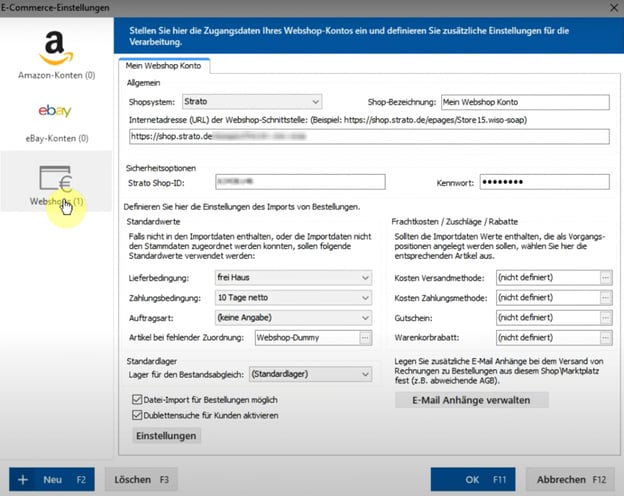
Task: Toggle Dublettensuche für Kunden aktivieren
Action: [136, 415]
